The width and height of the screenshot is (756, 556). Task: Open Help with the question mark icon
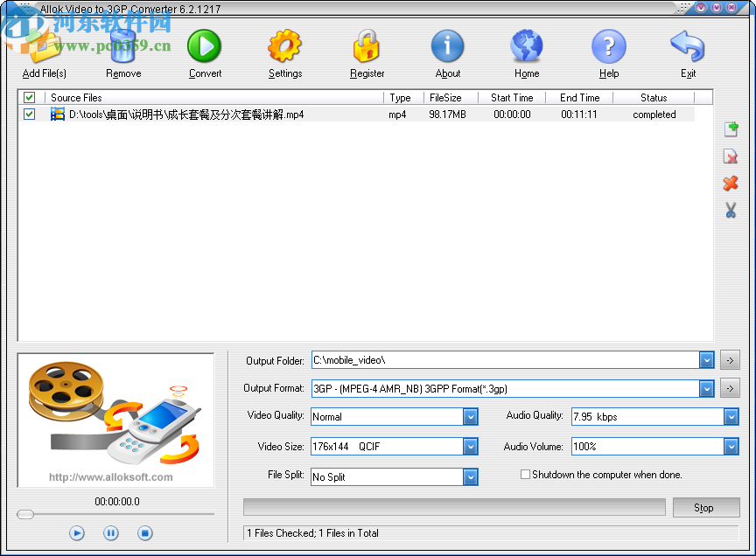608,45
